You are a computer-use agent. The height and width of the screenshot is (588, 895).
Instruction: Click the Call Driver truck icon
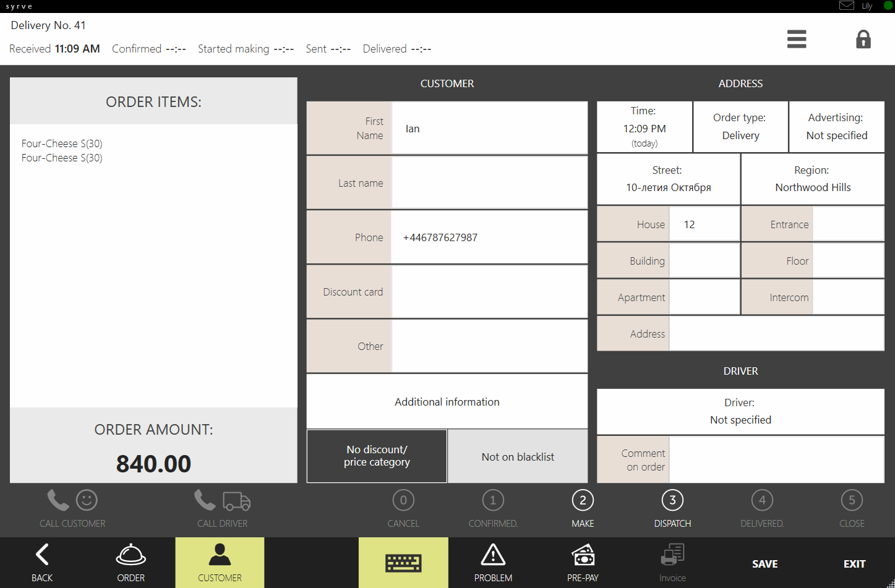pos(236,501)
